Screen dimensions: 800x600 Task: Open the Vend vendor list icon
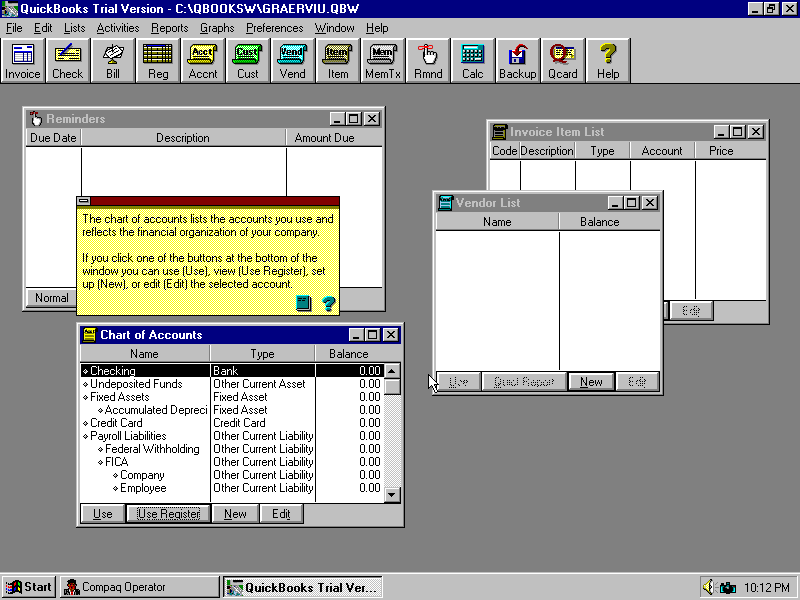(293, 61)
